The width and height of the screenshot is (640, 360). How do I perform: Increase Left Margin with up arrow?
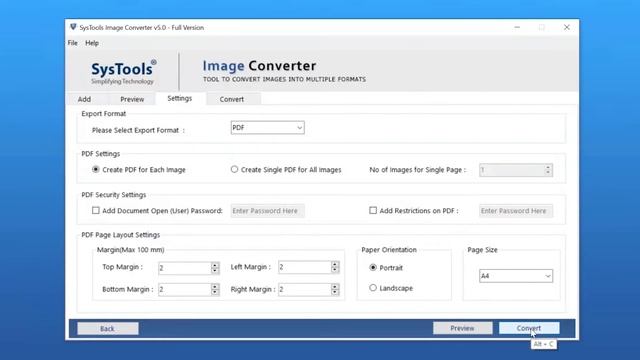[x=335, y=264]
